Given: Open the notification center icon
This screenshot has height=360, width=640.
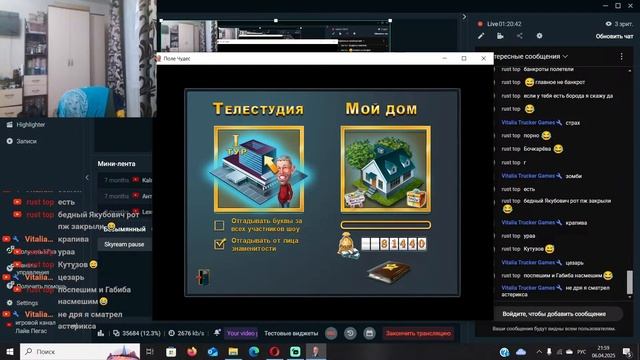Looking at the screenshot, I should (x=627, y=351).
